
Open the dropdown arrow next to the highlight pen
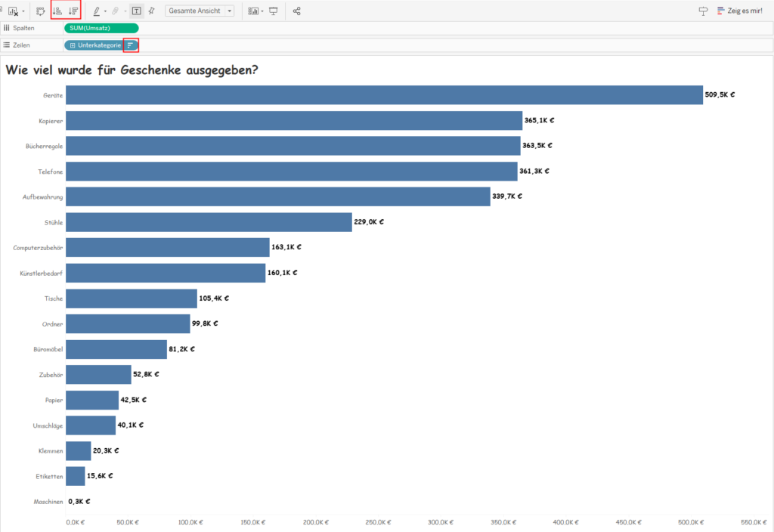106,11
